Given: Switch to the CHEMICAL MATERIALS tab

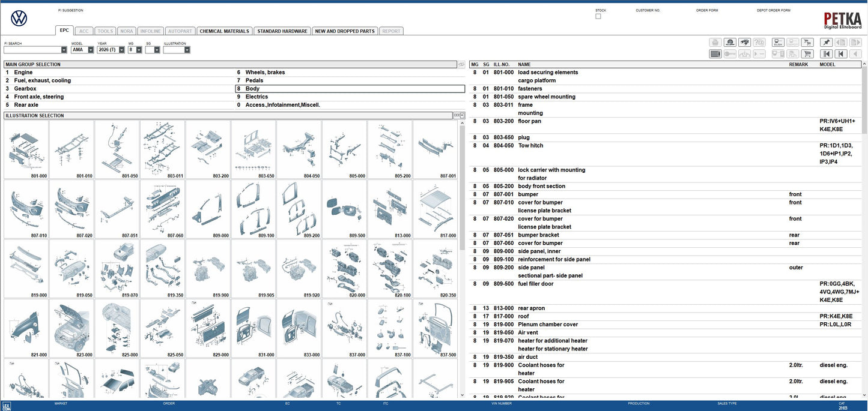Looking at the screenshot, I should pyautogui.click(x=224, y=30).
